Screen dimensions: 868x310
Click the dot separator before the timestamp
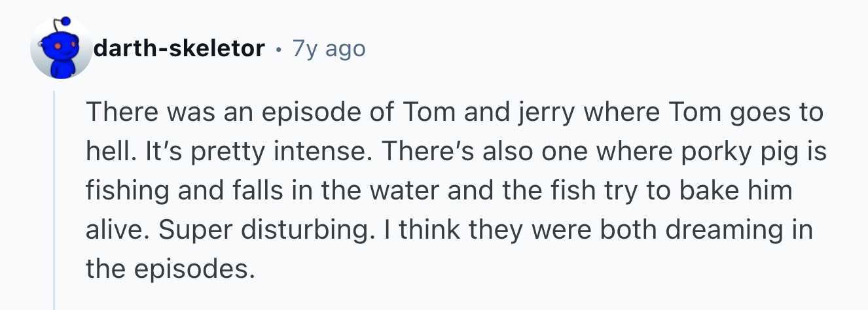click(278, 49)
